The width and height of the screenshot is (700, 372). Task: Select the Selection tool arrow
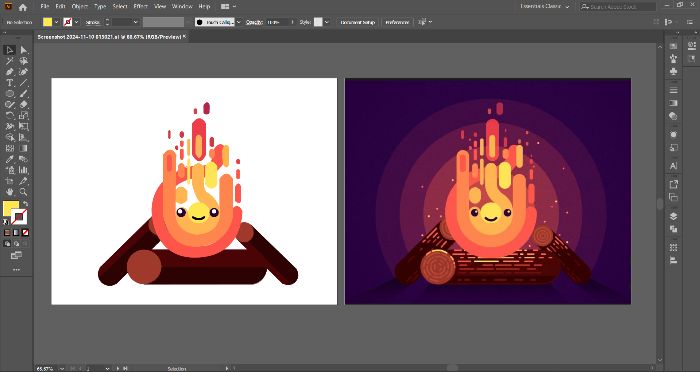[x=9, y=50]
